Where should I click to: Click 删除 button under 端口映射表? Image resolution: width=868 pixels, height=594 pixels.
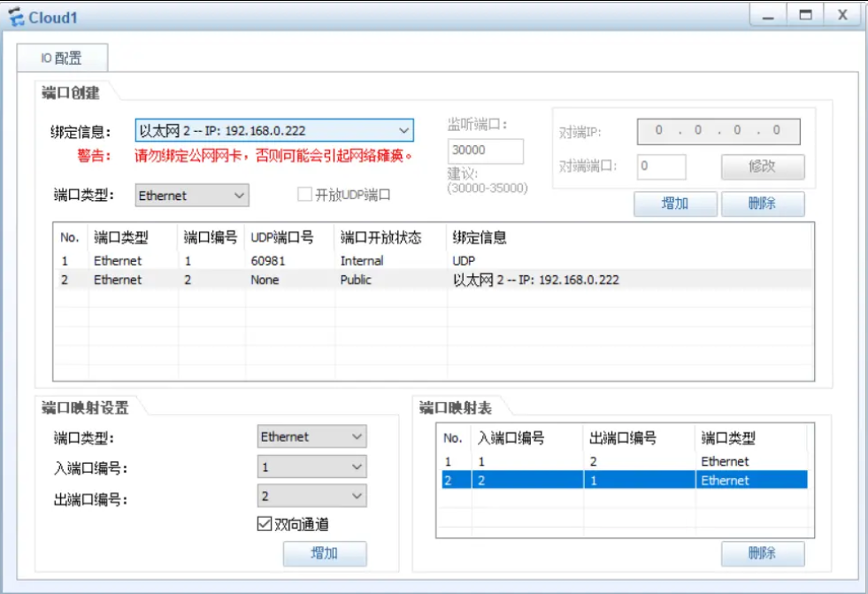coord(763,552)
